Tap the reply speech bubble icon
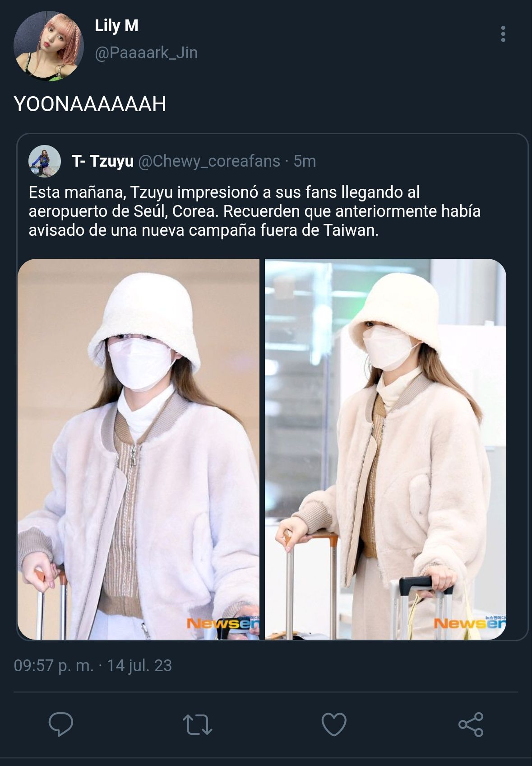 tap(61, 724)
